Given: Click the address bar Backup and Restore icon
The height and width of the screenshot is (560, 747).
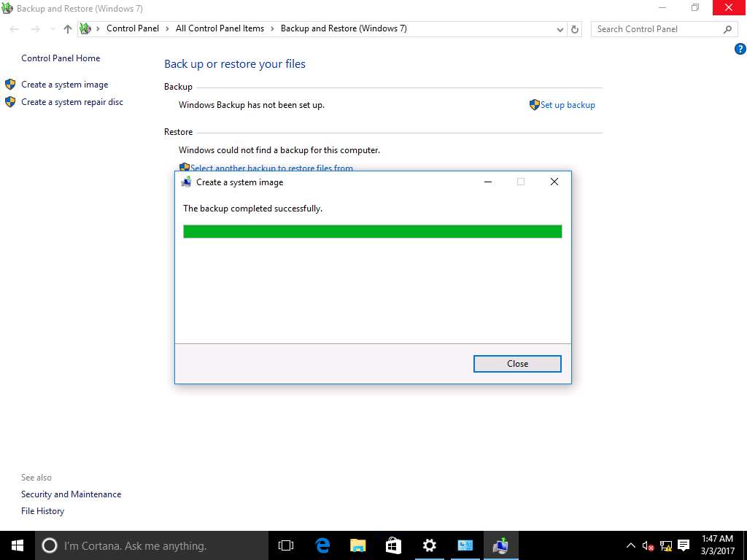Looking at the screenshot, I should pyautogui.click(x=85, y=28).
